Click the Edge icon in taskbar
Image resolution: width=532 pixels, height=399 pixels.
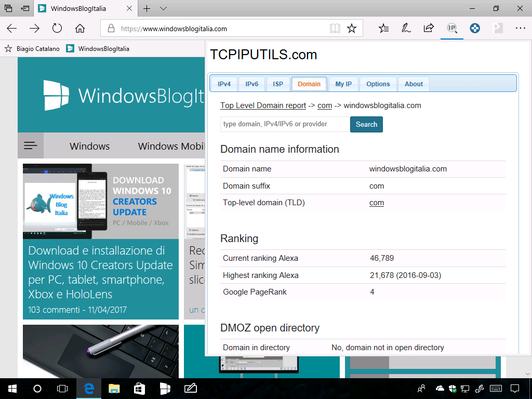(88, 389)
